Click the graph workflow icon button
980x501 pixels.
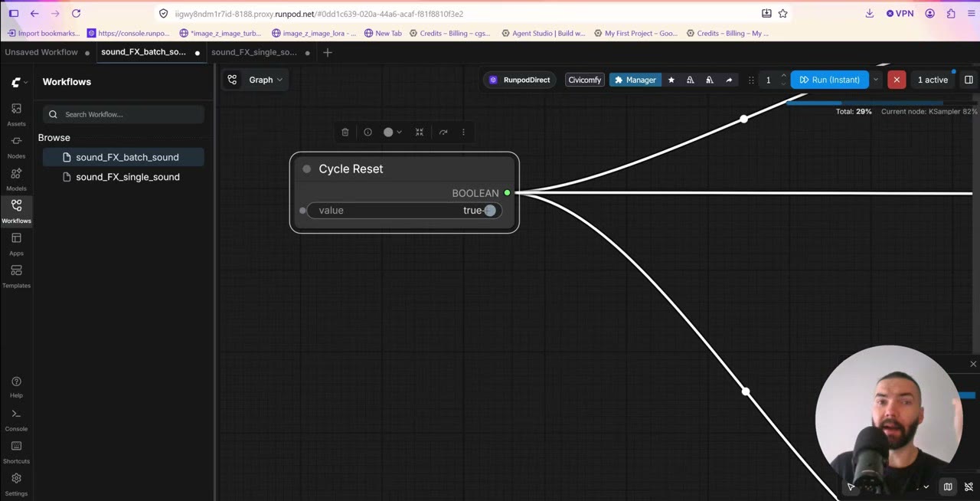pos(232,80)
